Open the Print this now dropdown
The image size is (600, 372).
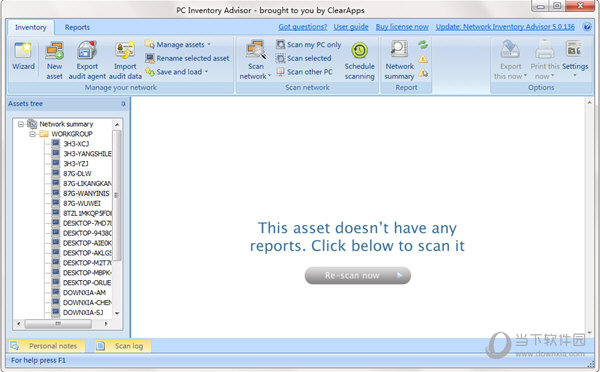(545, 60)
